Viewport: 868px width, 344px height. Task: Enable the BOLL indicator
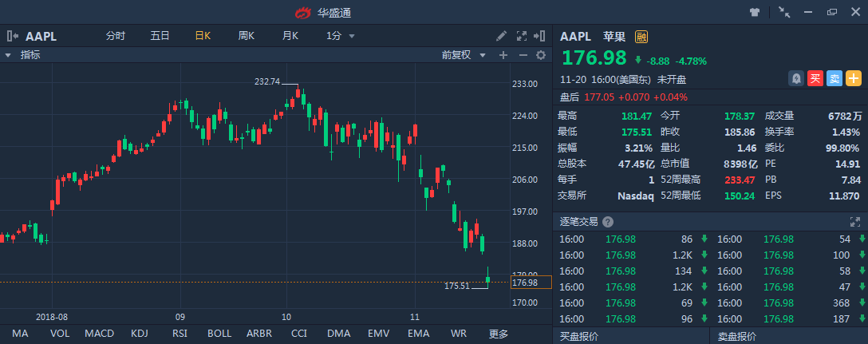pyautogui.click(x=219, y=334)
